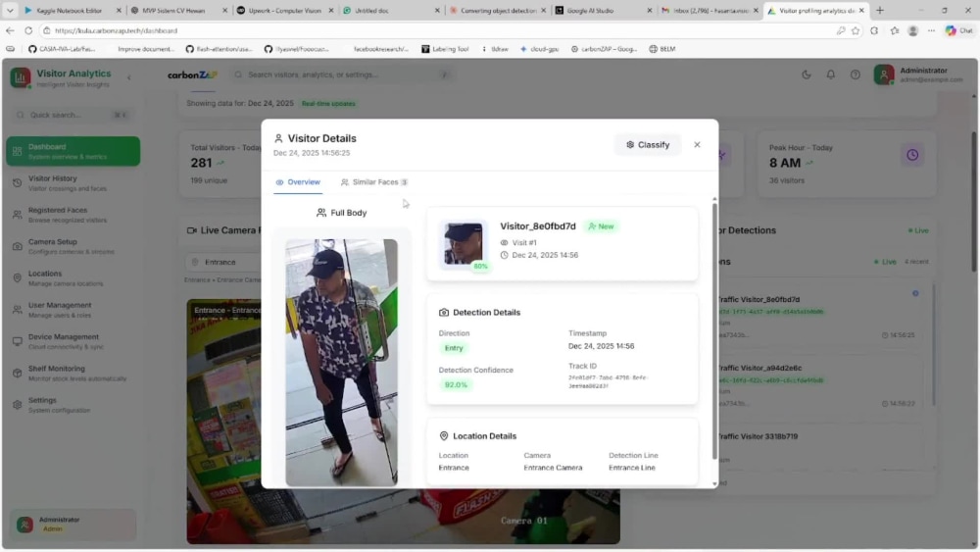Click the Registered Faces people icon
The width and height of the screenshot is (980, 552).
tap(17, 215)
